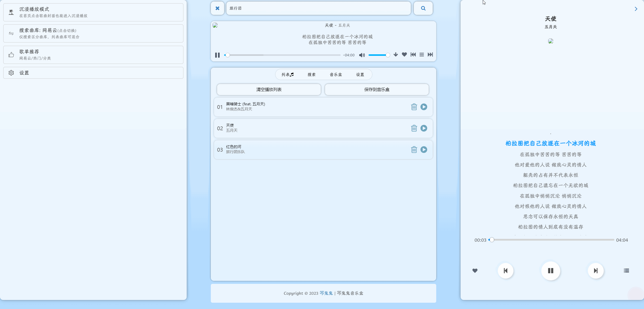The width and height of the screenshot is (644, 309).
Task: Save the playlist using 保存到音乐盒
Action: pos(377,89)
